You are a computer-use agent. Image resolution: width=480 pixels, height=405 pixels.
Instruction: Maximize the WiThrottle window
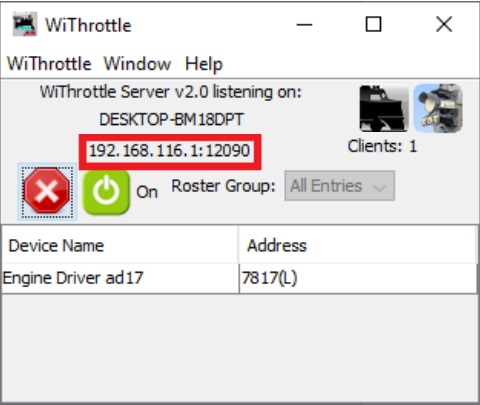[x=373, y=25]
